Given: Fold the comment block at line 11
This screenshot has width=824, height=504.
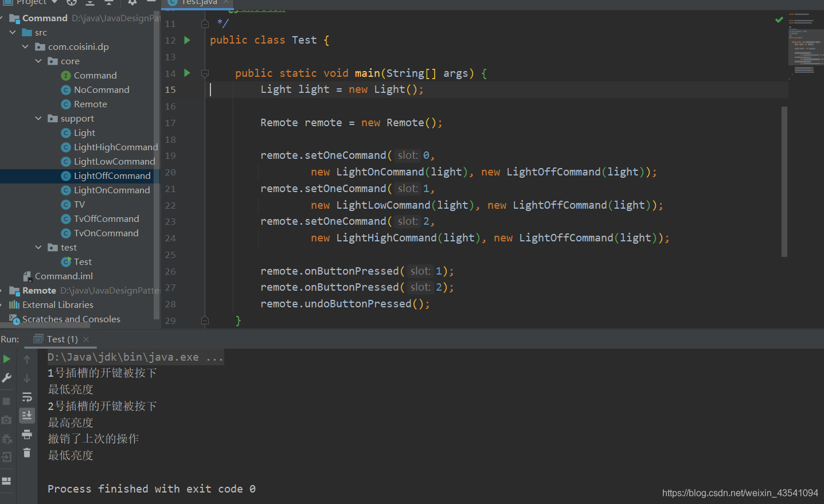Looking at the screenshot, I should coord(205,24).
